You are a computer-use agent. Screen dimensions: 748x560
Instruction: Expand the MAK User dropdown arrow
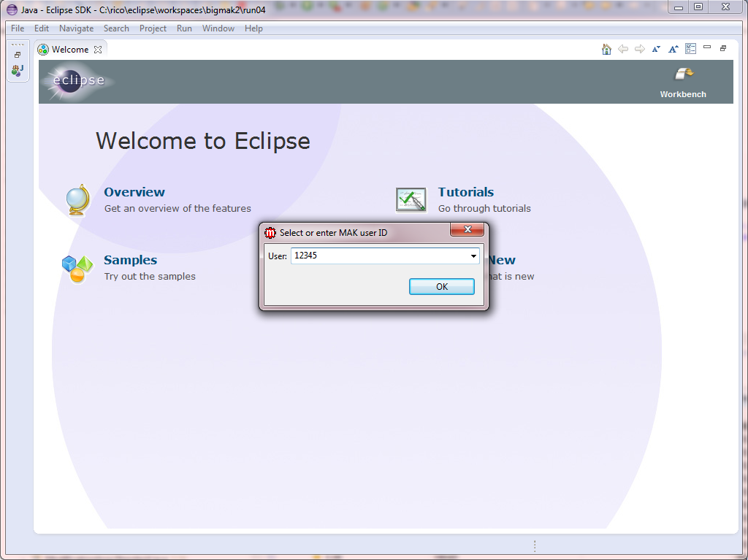473,256
